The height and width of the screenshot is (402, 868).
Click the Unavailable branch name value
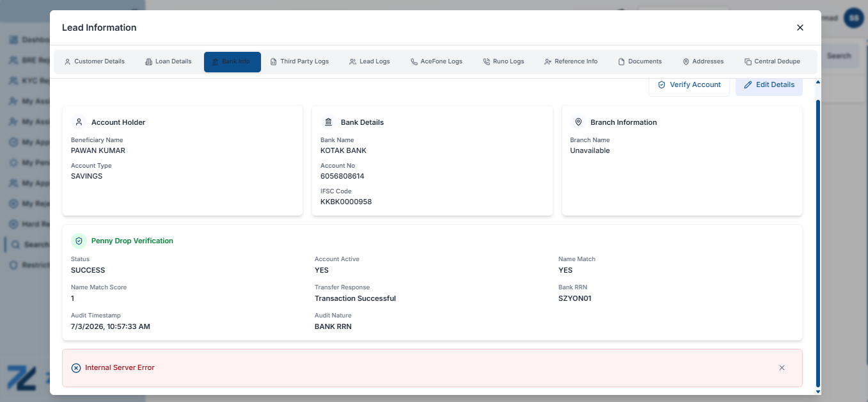point(590,150)
